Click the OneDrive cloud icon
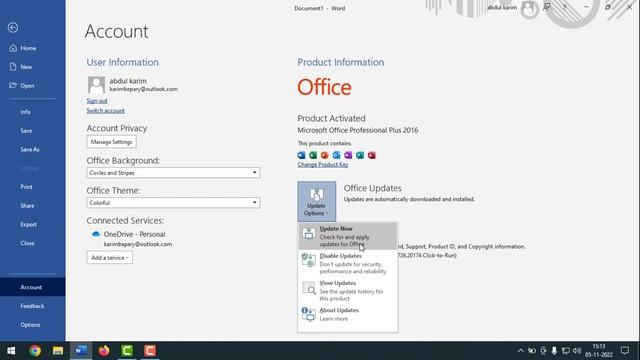Screen dimensions: 640x360 pos(96,234)
